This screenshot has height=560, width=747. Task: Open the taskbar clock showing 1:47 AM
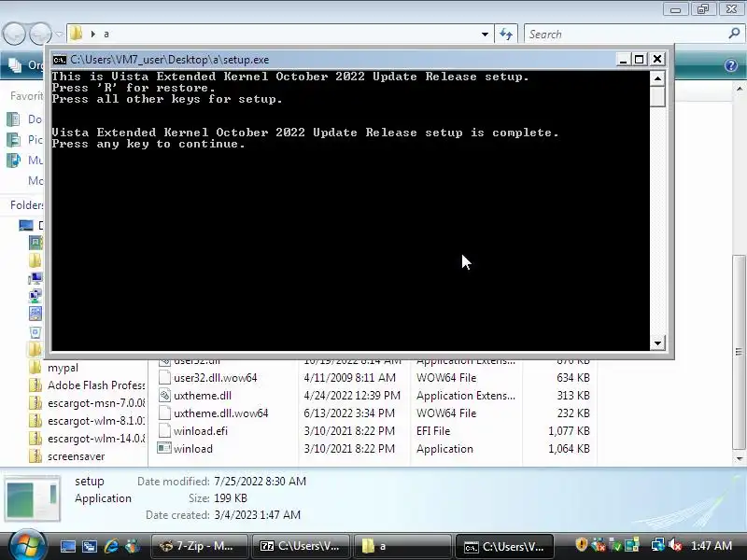pyautogui.click(x=711, y=546)
